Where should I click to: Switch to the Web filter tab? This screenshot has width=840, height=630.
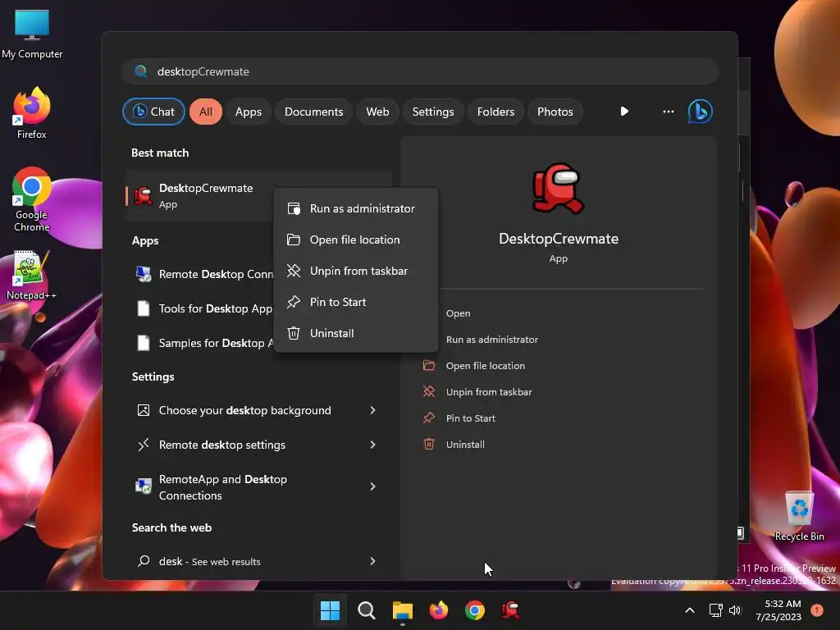(x=377, y=112)
